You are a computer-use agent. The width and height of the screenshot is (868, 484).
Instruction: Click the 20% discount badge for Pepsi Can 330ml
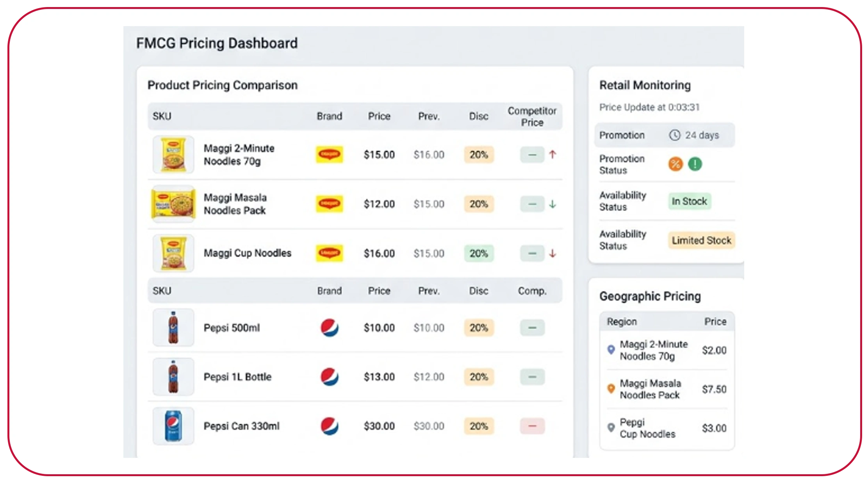479,426
